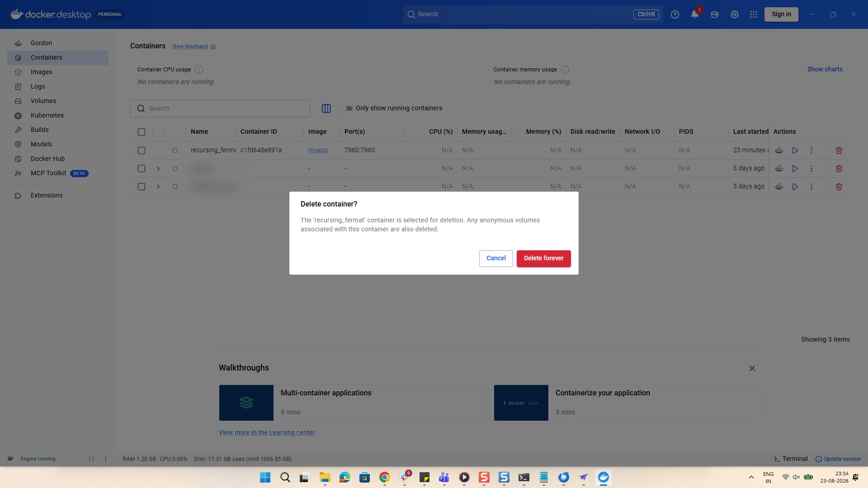Open the Kubernetes section

(x=58, y=115)
